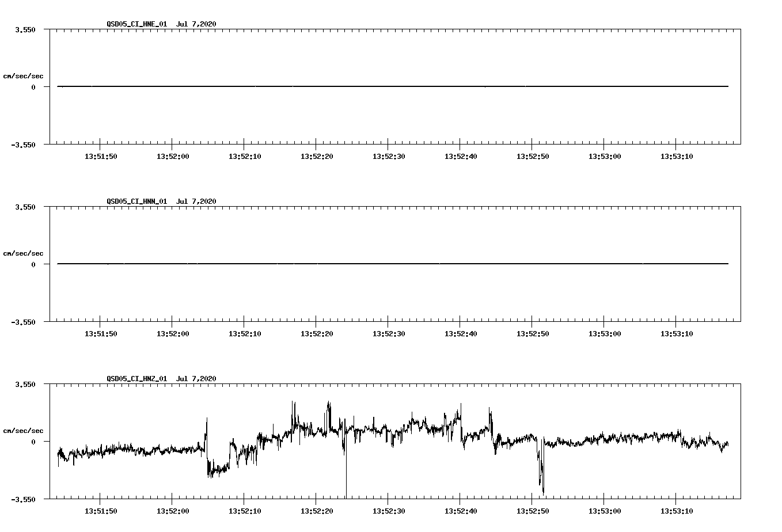Screen dimensions: 782x532
Task: Click the 0 axis label on HNN plot
Action: pyautogui.click(x=33, y=264)
